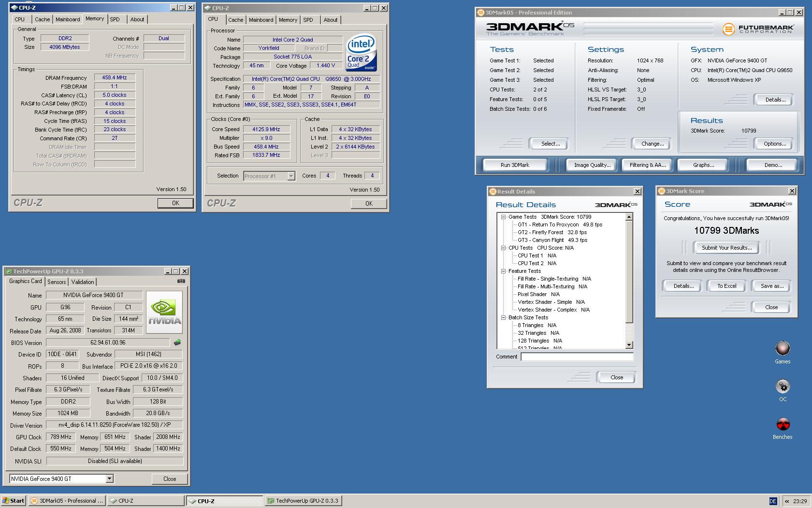
Task: Open the About tab in second CPU-Z window
Action: pyautogui.click(x=331, y=20)
